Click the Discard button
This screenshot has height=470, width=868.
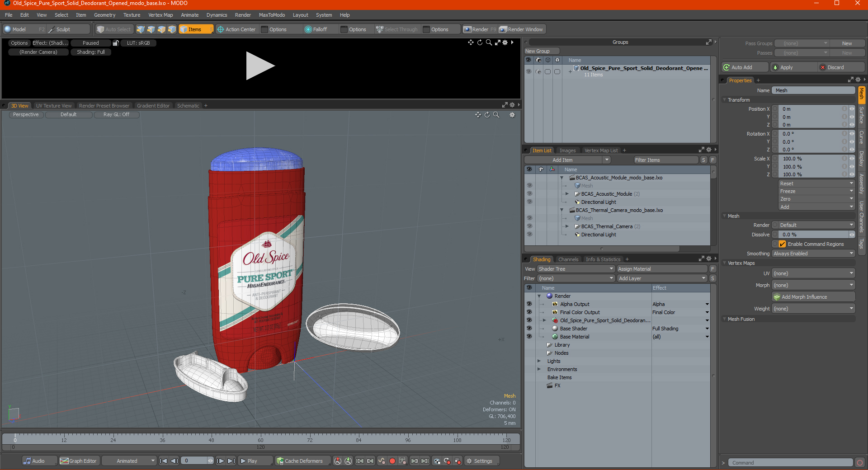[x=842, y=67]
